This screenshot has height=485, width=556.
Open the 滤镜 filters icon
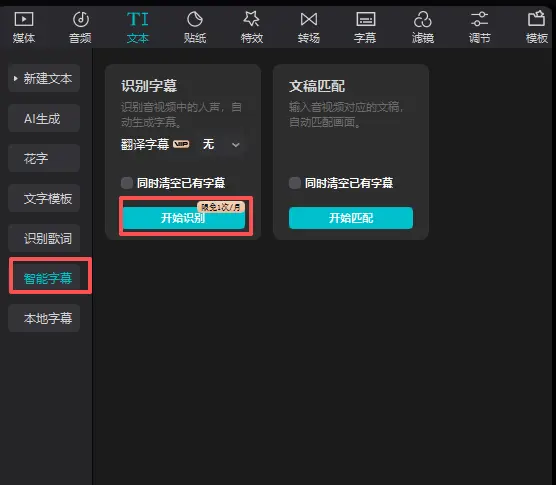[x=422, y=19]
